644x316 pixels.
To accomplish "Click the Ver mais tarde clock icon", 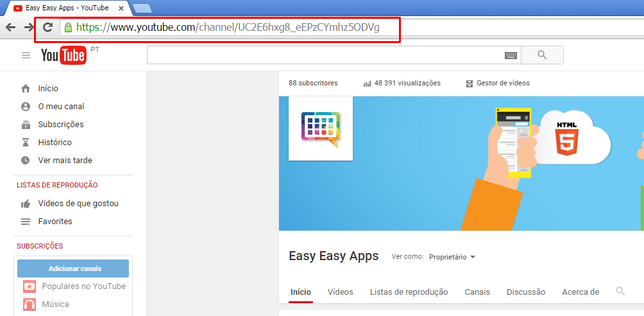I will pyautogui.click(x=26, y=161).
